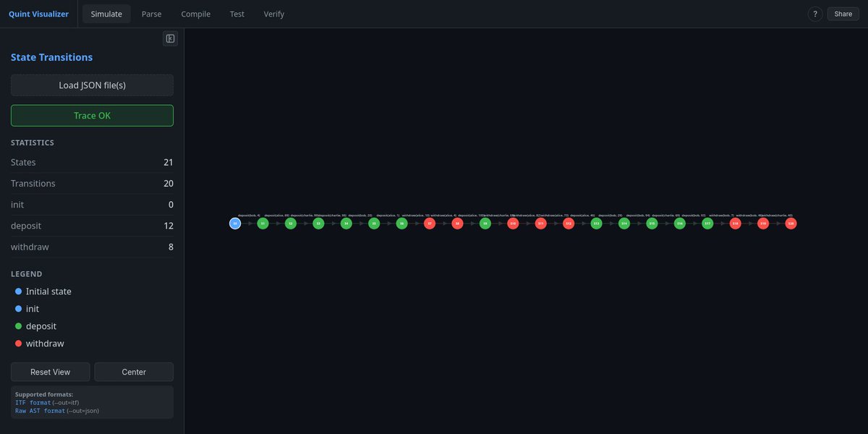Screen dimensions: 868x434
Task: Select red withdraw node S18
Action: [736, 224]
